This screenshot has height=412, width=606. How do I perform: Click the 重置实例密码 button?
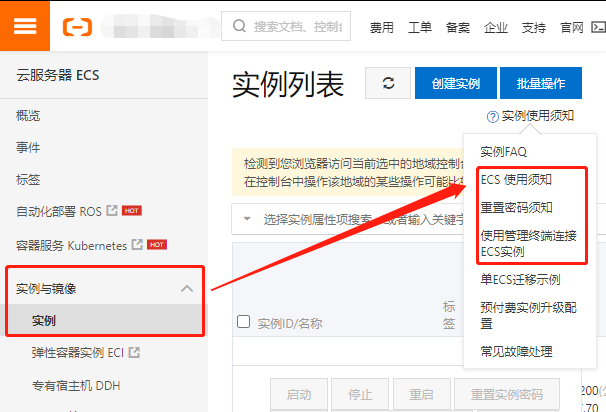point(507,394)
